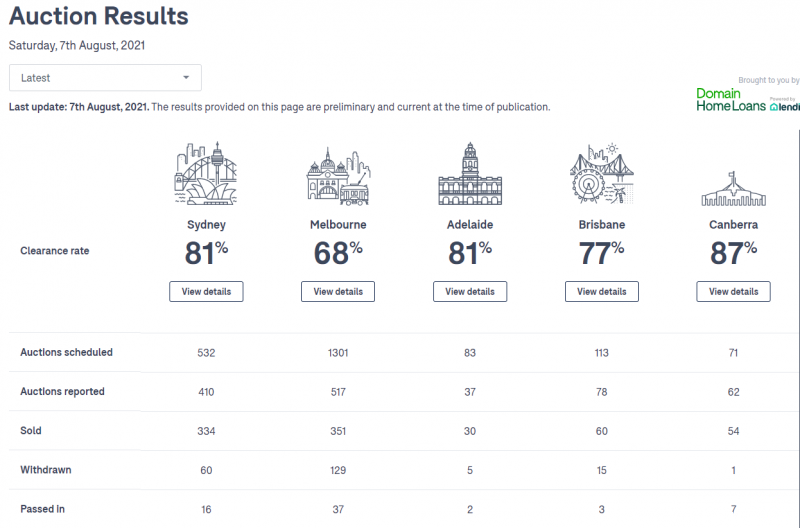View details for Canberra auctions
The width and height of the screenshot is (800, 528).
(733, 291)
